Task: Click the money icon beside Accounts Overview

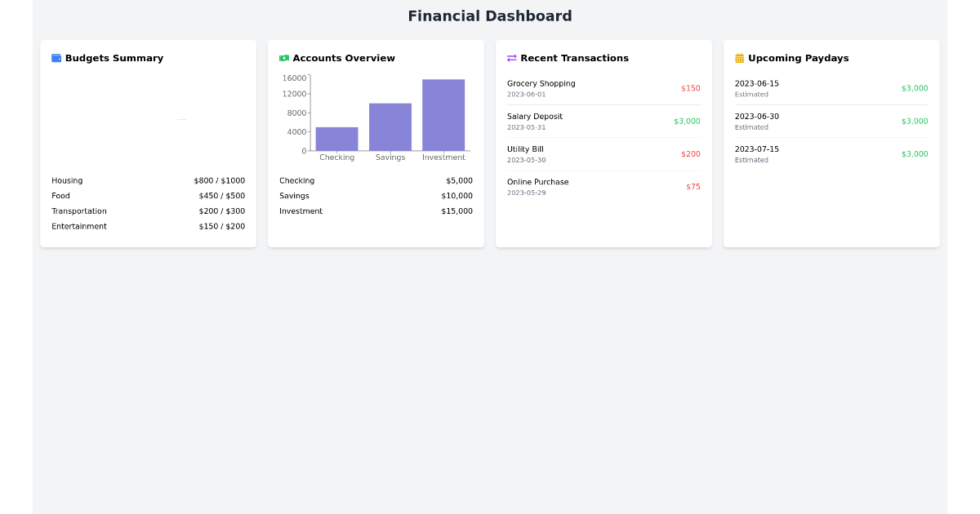Action: tap(283, 57)
